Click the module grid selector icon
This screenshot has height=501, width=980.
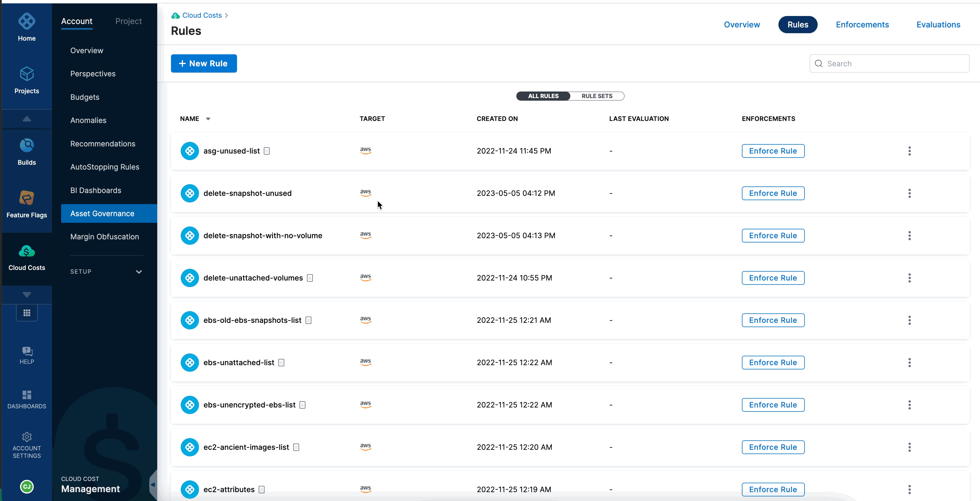click(x=27, y=313)
